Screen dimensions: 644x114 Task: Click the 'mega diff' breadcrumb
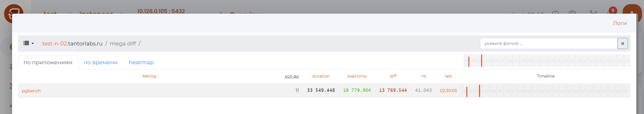[x=123, y=44]
